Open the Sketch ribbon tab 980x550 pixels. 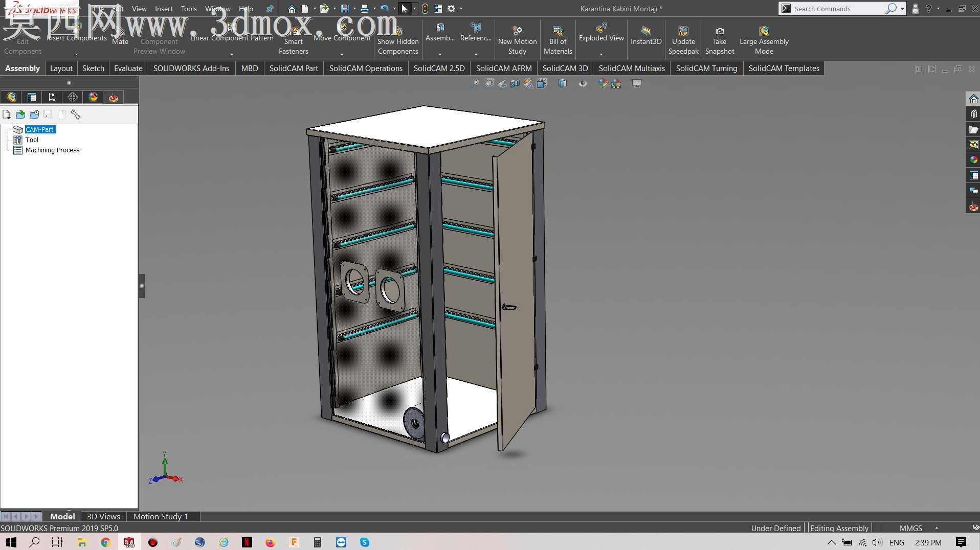93,68
